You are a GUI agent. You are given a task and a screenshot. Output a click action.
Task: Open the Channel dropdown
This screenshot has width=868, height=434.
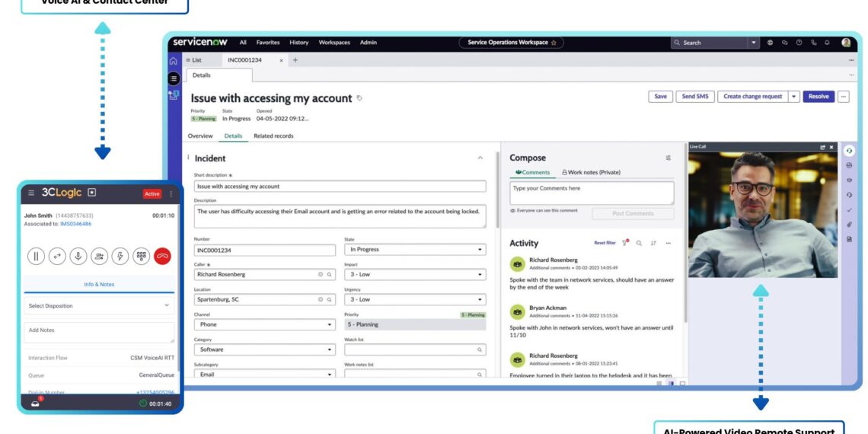tap(265, 325)
